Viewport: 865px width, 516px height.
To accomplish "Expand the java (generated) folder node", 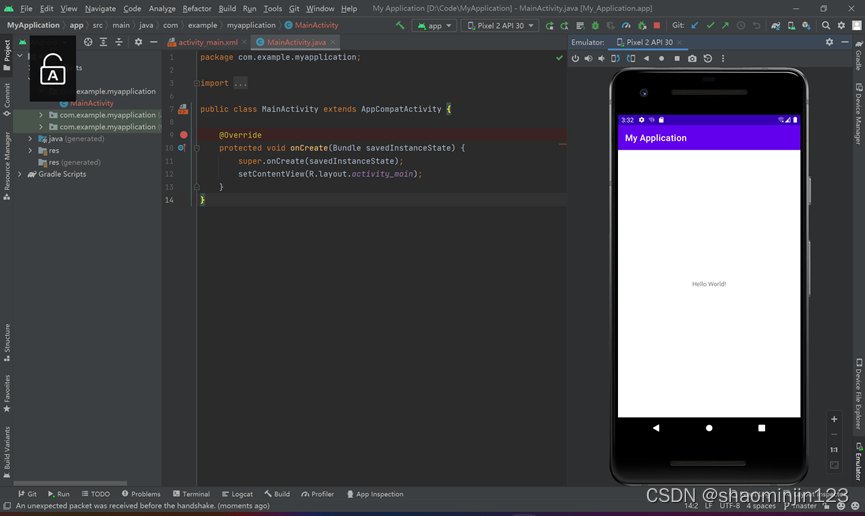I will coord(30,139).
